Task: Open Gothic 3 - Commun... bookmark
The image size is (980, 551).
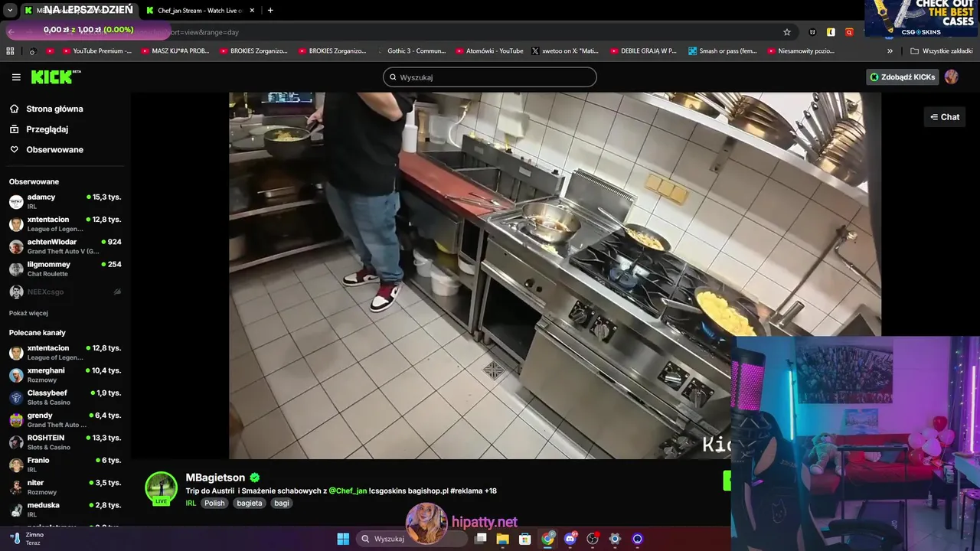Action: pyautogui.click(x=411, y=51)
